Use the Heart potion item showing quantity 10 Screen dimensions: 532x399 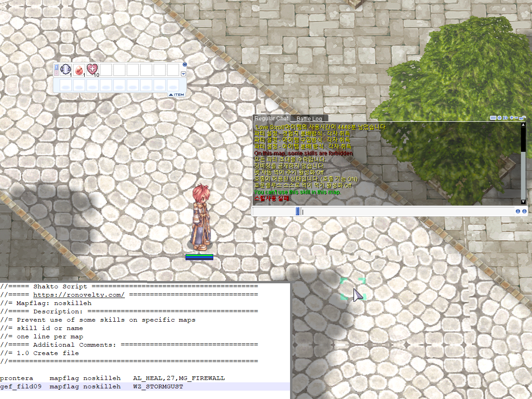pos(92,69)
